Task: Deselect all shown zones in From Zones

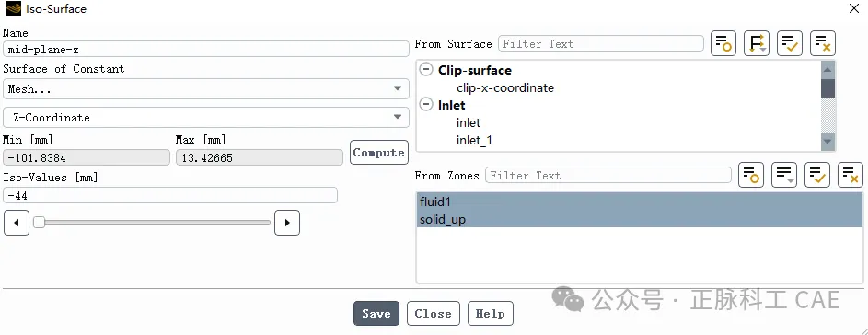Action: [x=851, y=175]
